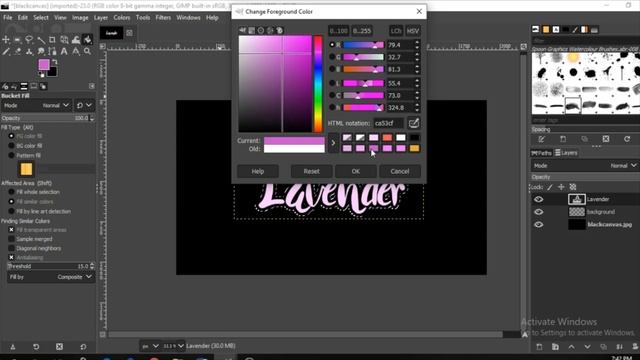Open Layers panel Mode Normal dropdown
This screenshot has width=640, height=360.
[x=585, y=166]
